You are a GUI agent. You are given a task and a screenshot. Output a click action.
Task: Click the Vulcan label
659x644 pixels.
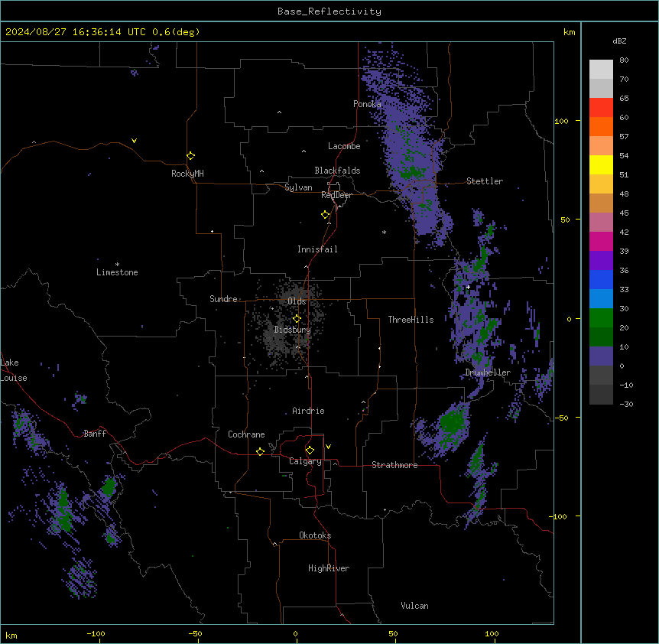click(414, 606)
